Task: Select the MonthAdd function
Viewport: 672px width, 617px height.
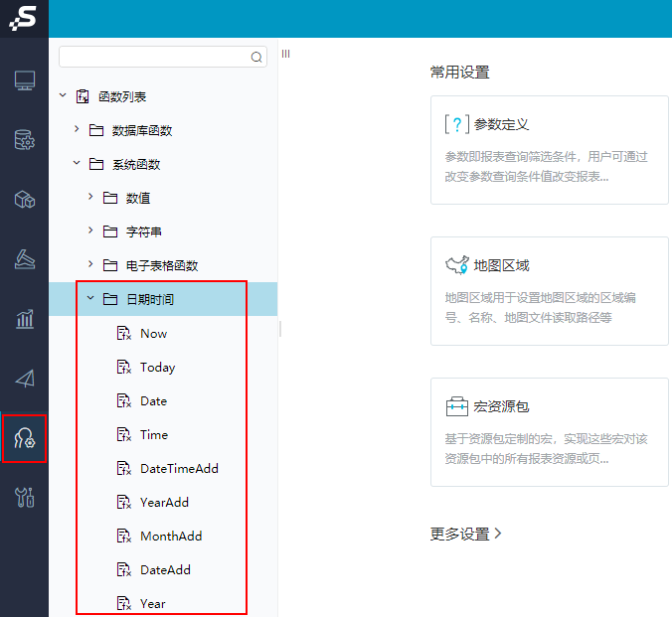Action: (x=171, y=536)
